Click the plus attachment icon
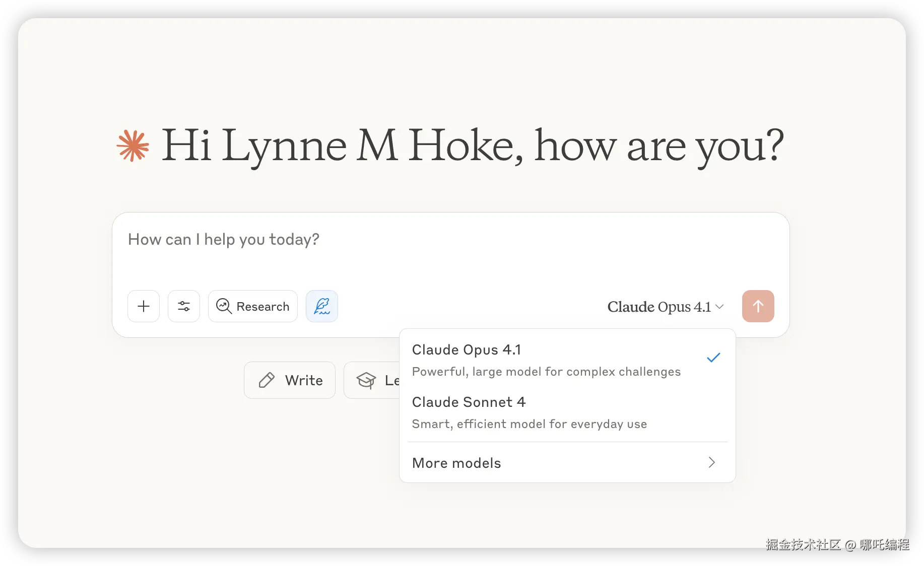Viewport: 924px width, 566px height. (144, 306)
